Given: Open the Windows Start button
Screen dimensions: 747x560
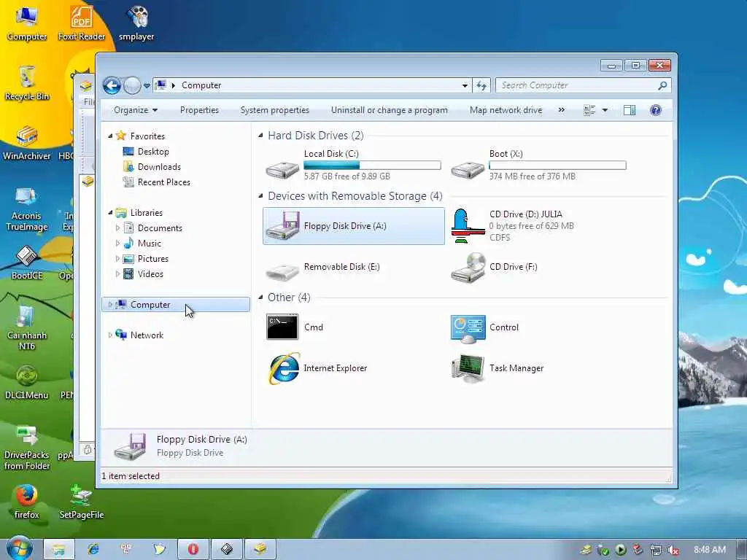Looking at the screenshot, I should pyautogui.click(x=19, y=548).
